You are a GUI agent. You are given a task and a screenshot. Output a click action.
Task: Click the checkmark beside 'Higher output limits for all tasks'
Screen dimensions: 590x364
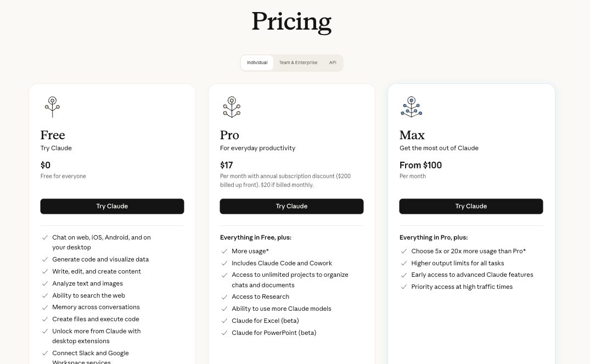[404, 263]
